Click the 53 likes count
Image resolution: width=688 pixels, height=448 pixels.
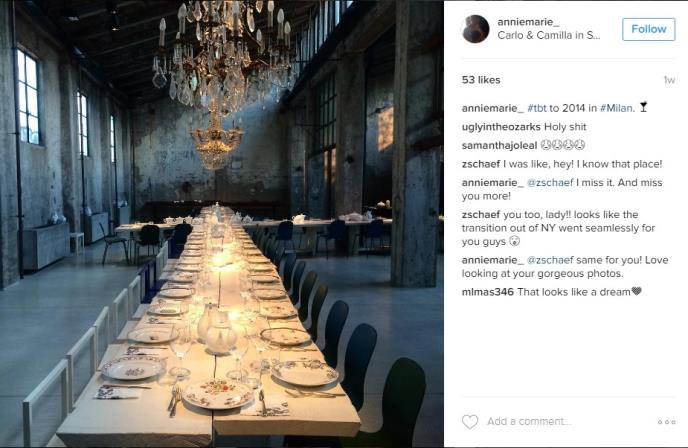point(481,79)
